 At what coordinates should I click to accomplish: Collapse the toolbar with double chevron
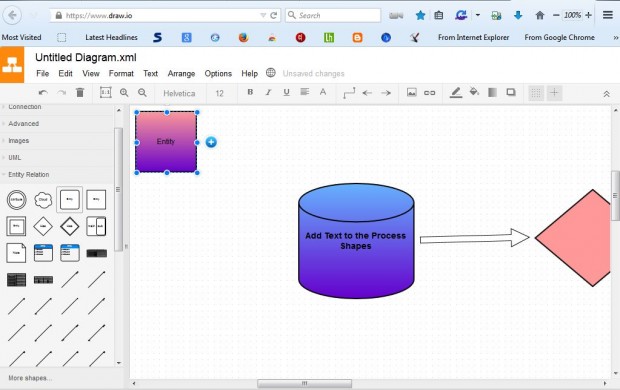click(x=606, y=94)
